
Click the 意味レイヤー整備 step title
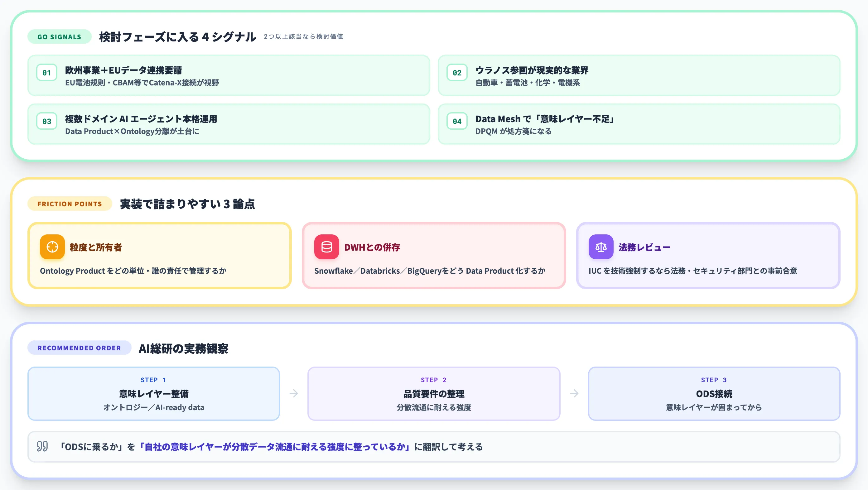point(154,394)
